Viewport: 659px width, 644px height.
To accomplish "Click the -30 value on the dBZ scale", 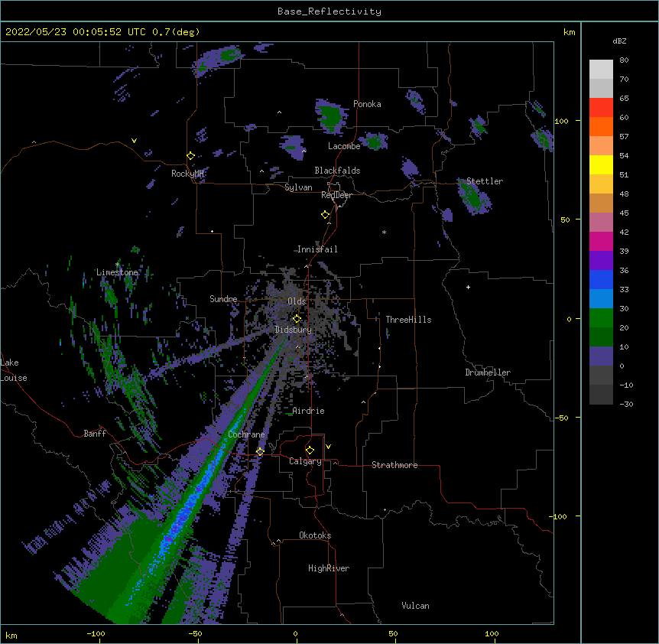I will point(626,404).
